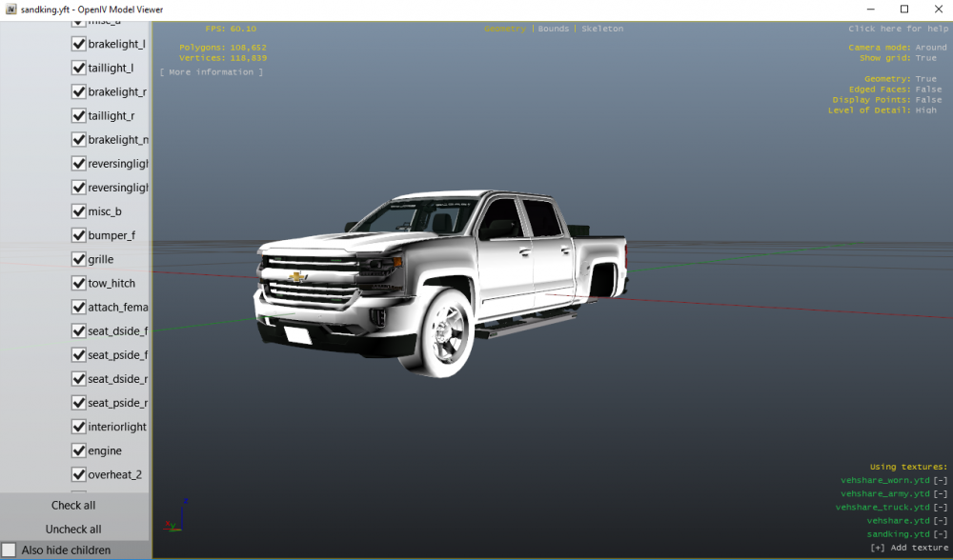Image resolution: width=953 pixels, height=560 pixels.
Task: Toggle Geometry True display option
Action: coord(925,79)
